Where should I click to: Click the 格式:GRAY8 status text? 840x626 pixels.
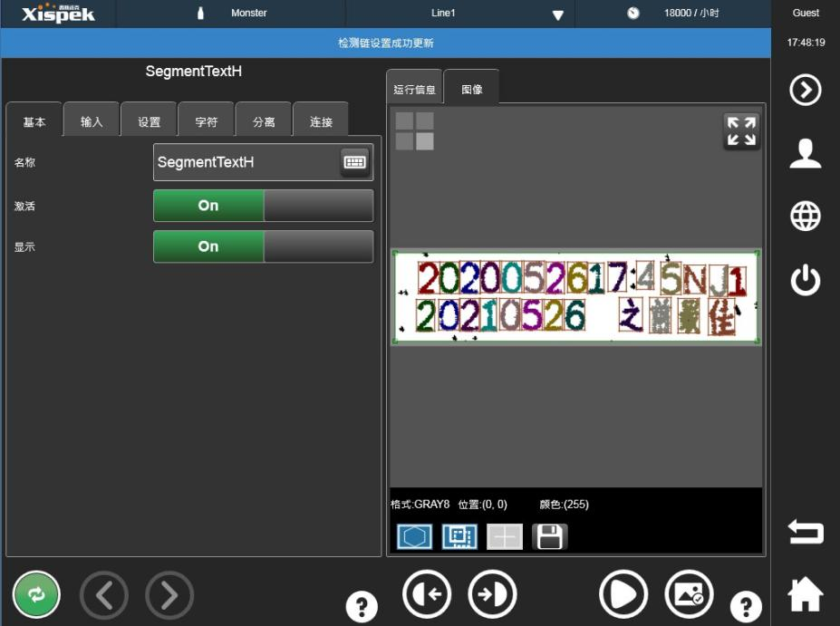[420, 504]
